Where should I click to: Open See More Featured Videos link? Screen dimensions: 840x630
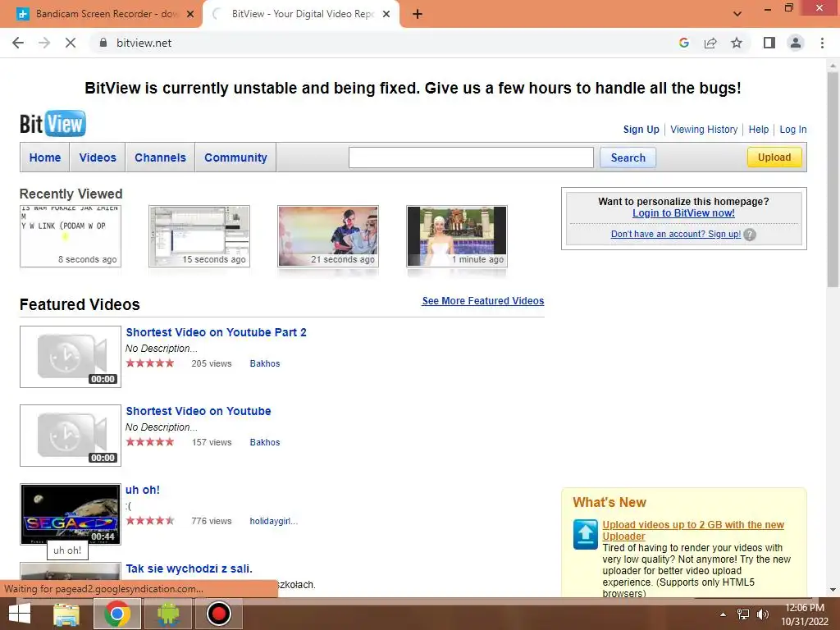(x=482, y=300)
